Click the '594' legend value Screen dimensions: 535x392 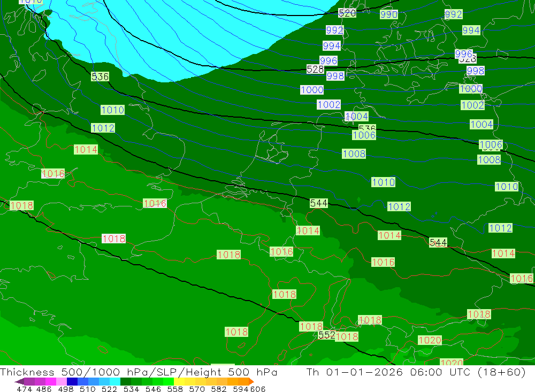click(x=241, y=389)
